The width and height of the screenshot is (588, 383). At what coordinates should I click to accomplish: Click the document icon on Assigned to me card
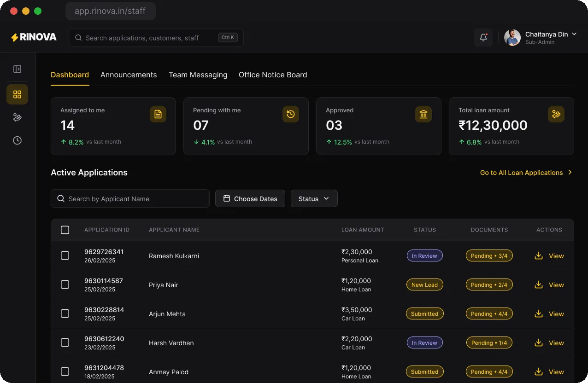[158, 114]
